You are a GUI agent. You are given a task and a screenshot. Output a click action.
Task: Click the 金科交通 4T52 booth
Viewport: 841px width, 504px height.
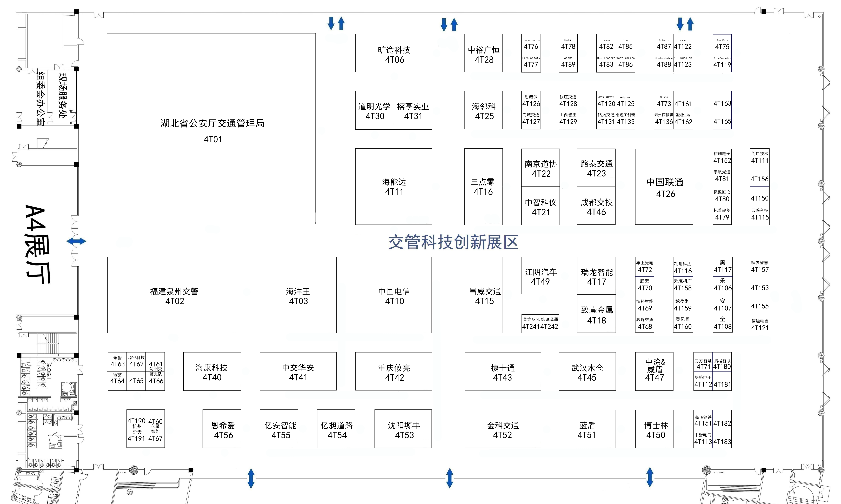coord(503,429)
